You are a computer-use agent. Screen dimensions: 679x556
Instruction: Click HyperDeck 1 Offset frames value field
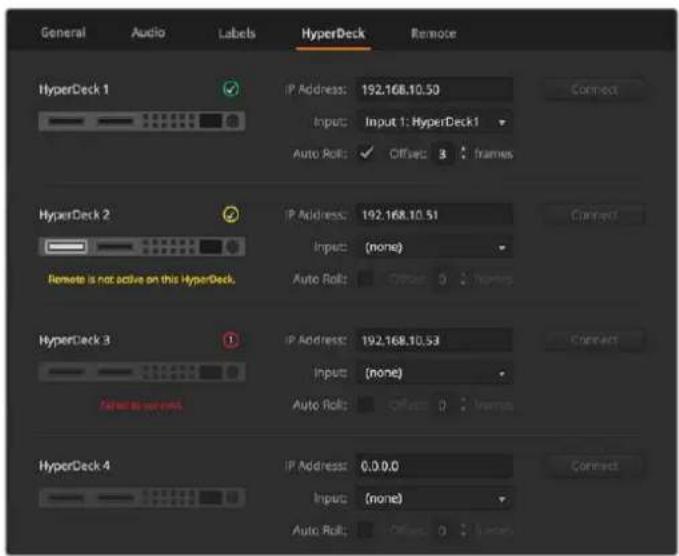tap(443, 154)
